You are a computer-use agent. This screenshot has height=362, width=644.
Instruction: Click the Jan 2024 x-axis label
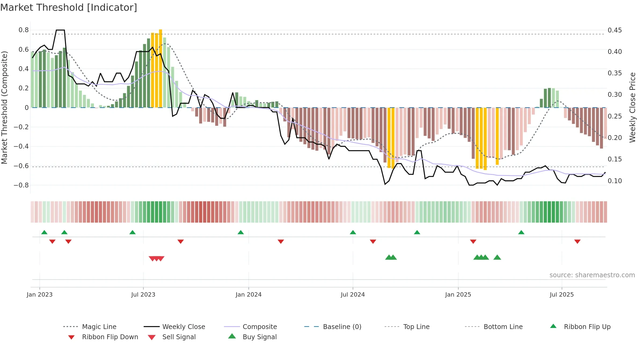click(x=249, y=294)
